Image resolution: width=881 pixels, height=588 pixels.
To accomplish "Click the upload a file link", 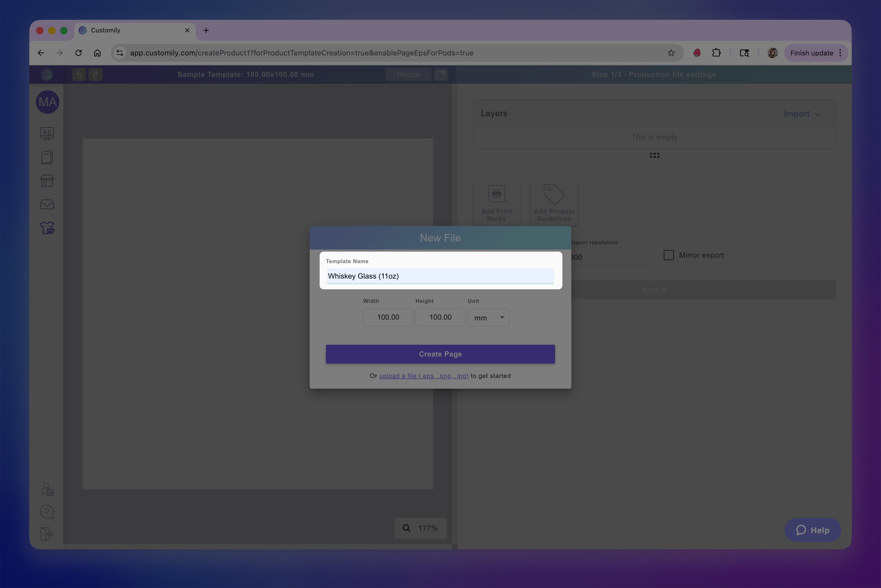I will [x=423, y=376].
